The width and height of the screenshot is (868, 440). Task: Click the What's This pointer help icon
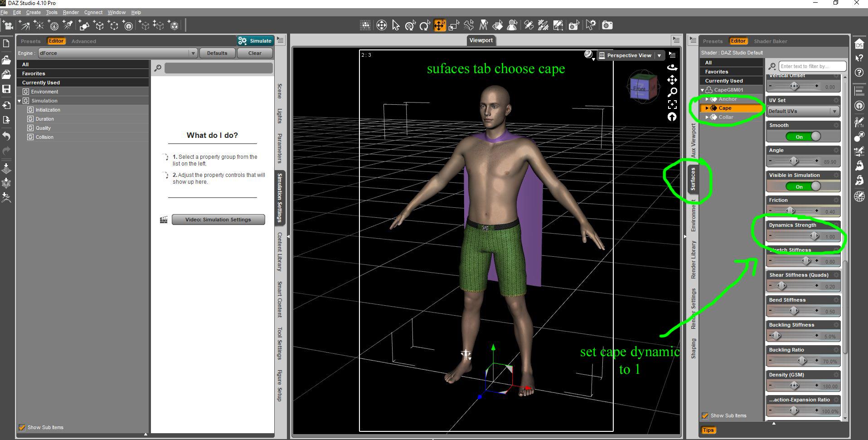[859, 58]
